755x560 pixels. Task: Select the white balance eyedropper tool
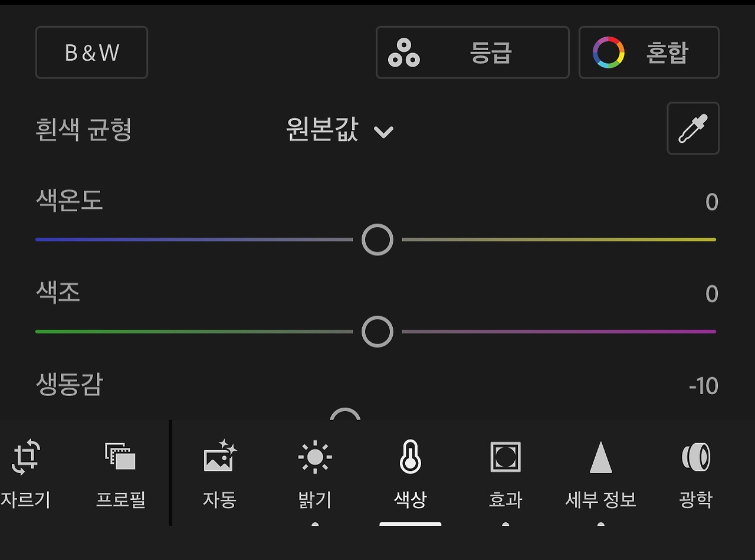[x=693, y=129]
